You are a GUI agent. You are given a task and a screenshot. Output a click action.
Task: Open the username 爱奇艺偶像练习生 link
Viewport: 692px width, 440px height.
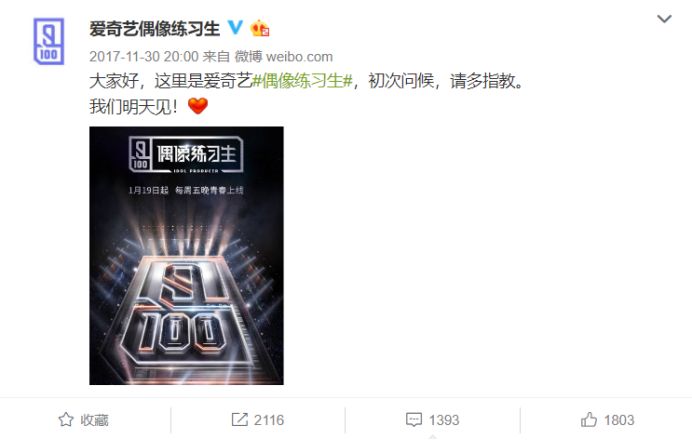pyautogui.click(x=154, y=29)
